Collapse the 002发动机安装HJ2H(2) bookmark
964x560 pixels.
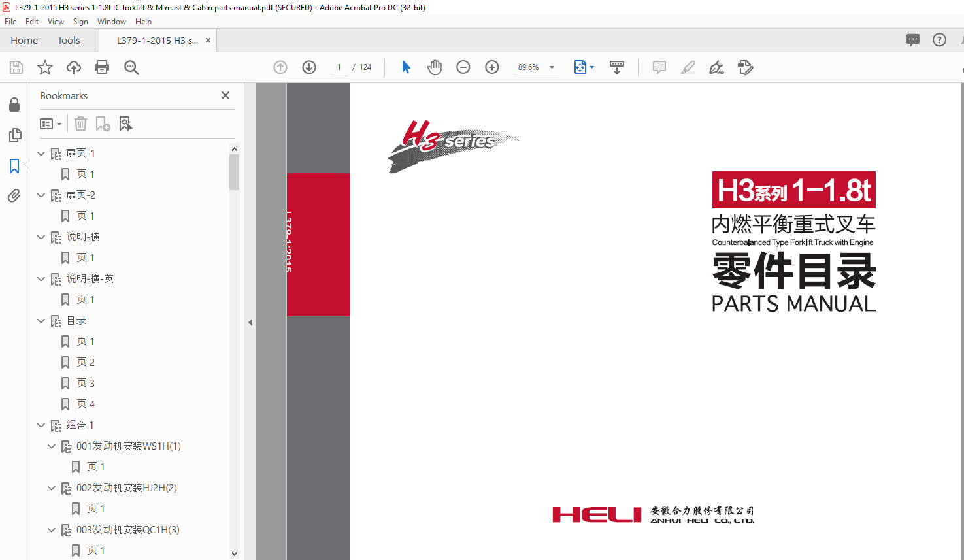click(x=52, y=488)
